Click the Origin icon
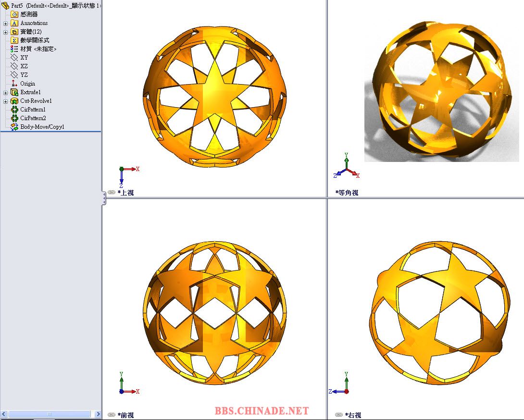Screen dimensions: 524x420 click(x=14, y=84)
